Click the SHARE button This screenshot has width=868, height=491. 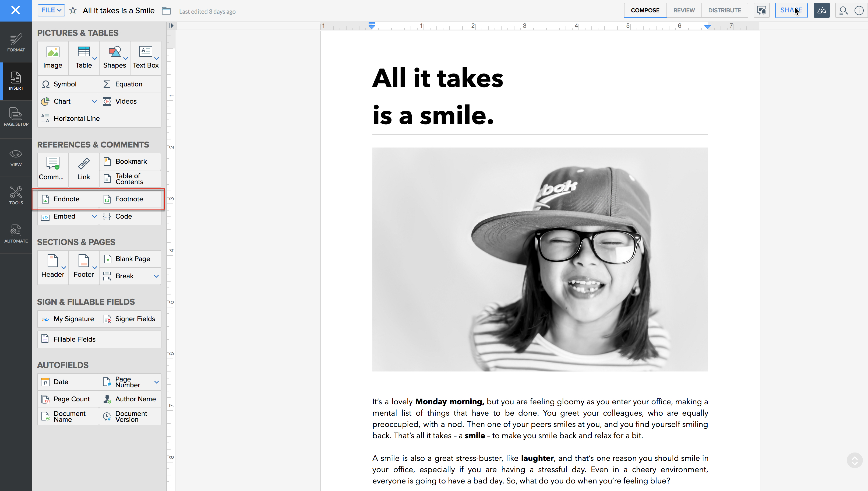click(791, 10)
